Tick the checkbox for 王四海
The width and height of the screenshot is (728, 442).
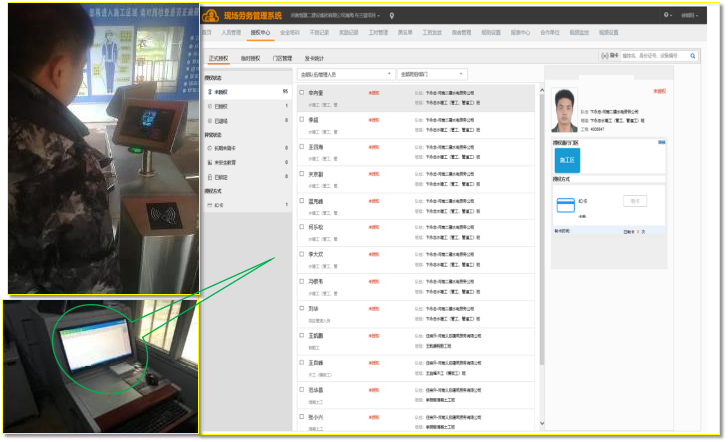pyautogui.click(x=301, y=146)
